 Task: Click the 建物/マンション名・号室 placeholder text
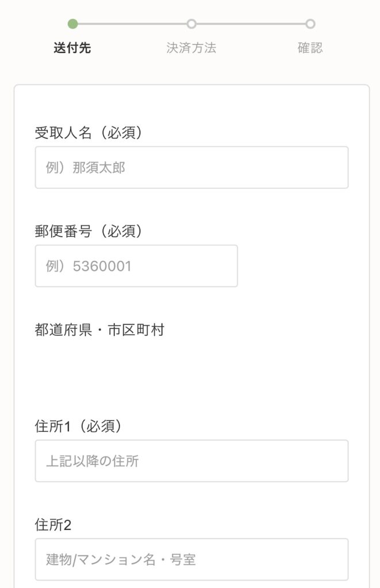(121, 559)
